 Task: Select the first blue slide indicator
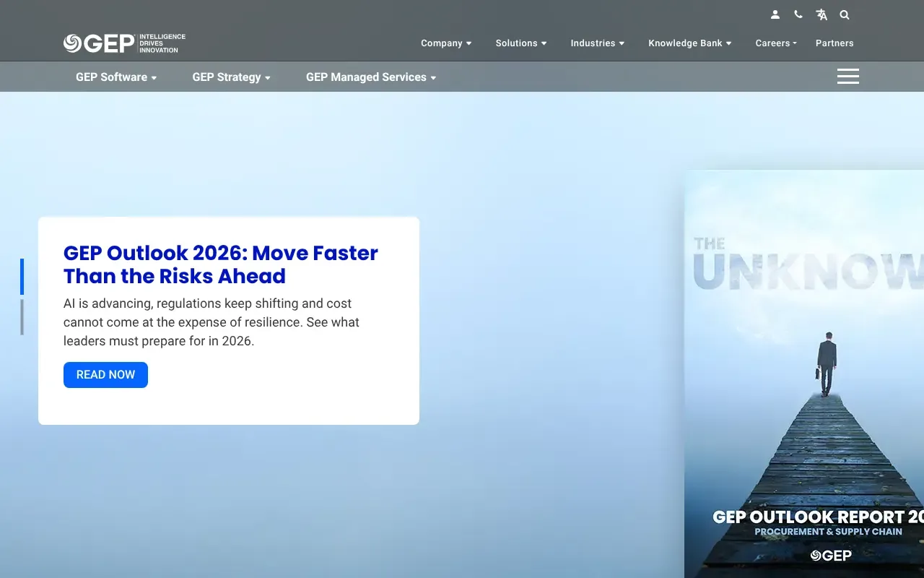pos(22,277)
